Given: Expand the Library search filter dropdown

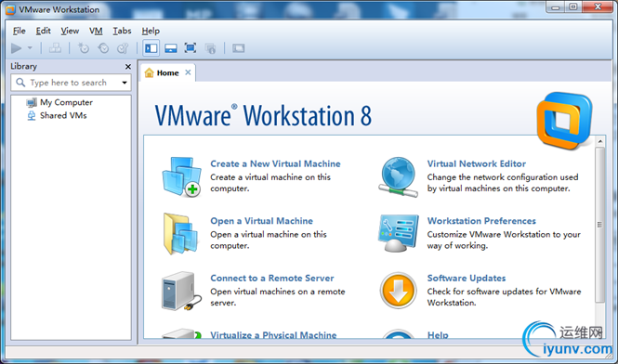Looking at the screenshot, I should click(x=125, y=83).
